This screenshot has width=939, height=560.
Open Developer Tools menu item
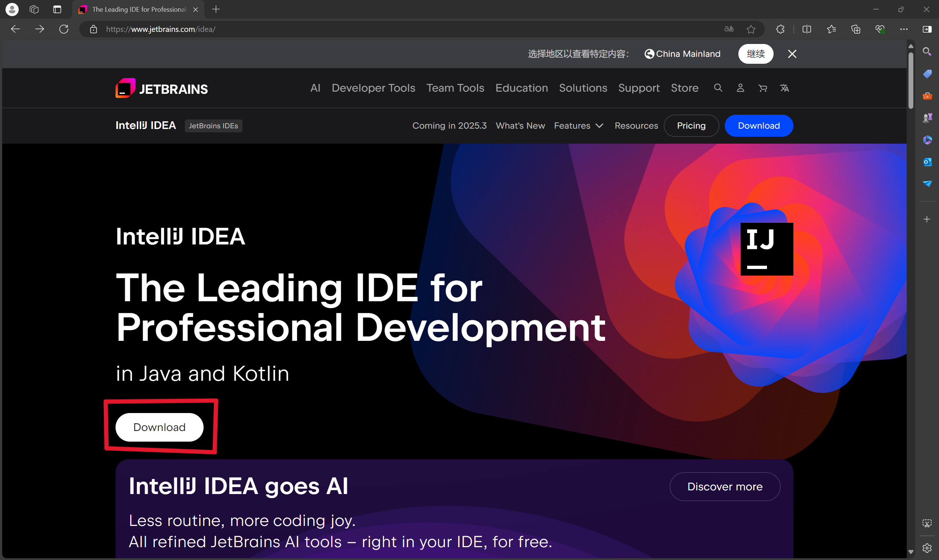[373, 88]
